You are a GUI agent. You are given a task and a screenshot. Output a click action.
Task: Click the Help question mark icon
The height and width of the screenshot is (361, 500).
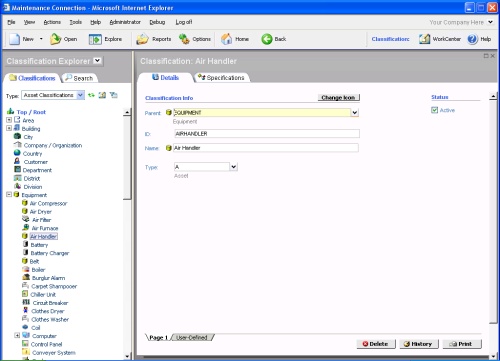pos(472,39)
